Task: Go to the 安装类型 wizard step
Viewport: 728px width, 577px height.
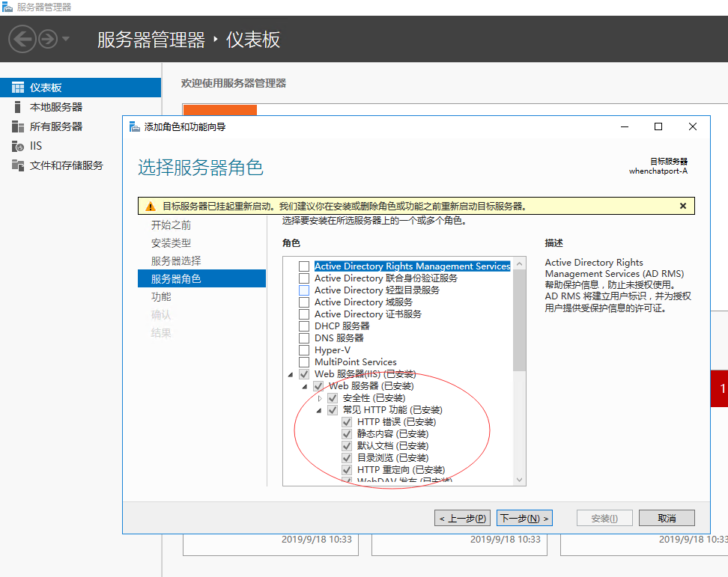Action: pyautogui.click(x=171, y=243)
